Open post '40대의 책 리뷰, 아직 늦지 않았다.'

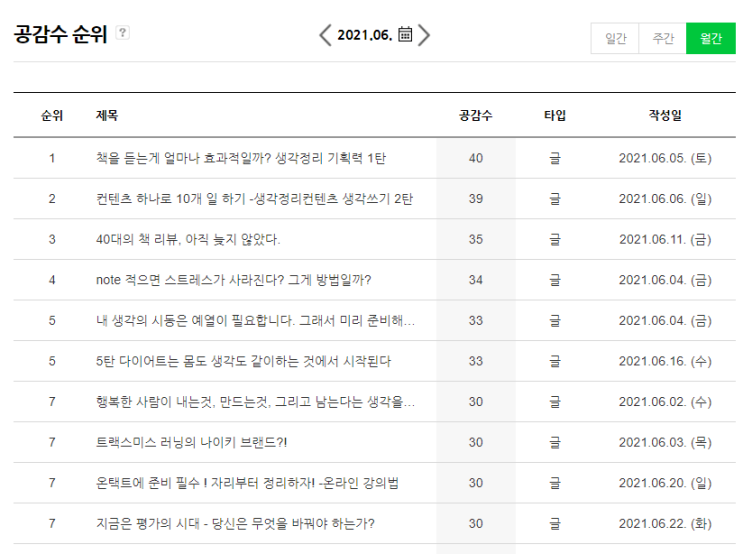(188, 239)
